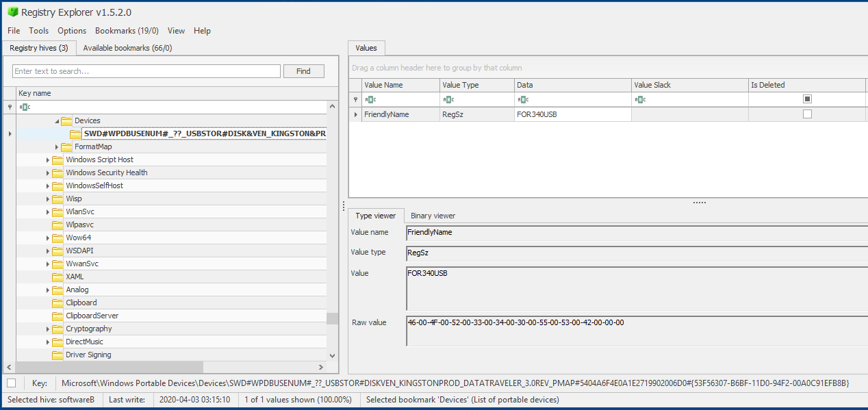Switch to the Registry hives (3) tab
868x410 pixels.
click(x=39, y=48)
